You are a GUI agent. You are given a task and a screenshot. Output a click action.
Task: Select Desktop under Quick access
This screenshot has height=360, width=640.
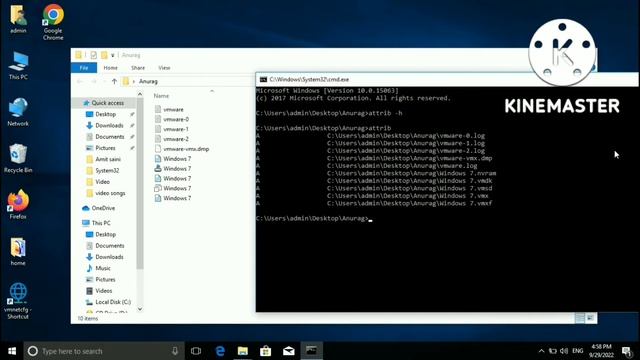click(x=106, y=114)
